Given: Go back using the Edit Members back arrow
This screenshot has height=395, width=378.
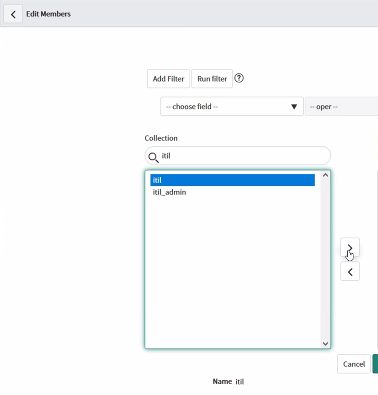Looking at the screenshot, I should 13,14.
